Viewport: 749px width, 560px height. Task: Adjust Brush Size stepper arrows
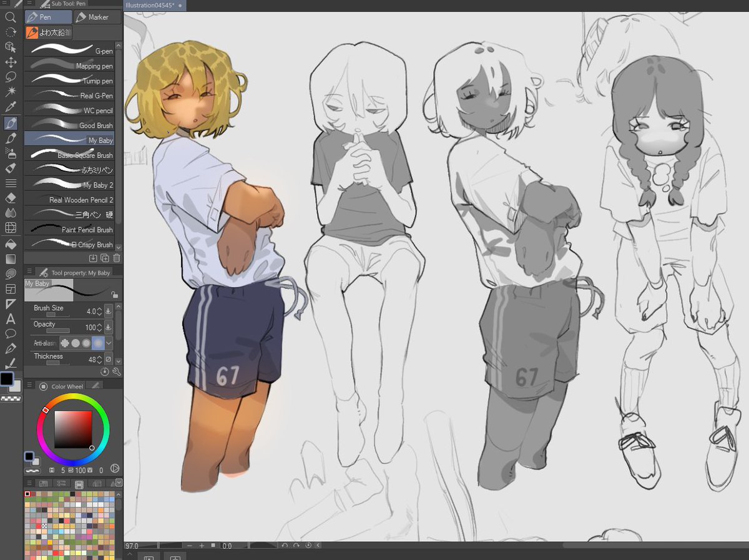coord(99,311)
